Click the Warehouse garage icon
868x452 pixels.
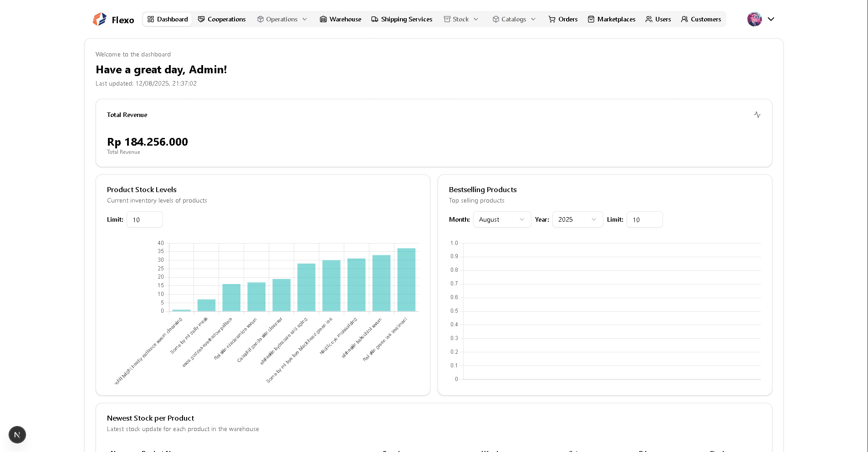coord(323,19)
